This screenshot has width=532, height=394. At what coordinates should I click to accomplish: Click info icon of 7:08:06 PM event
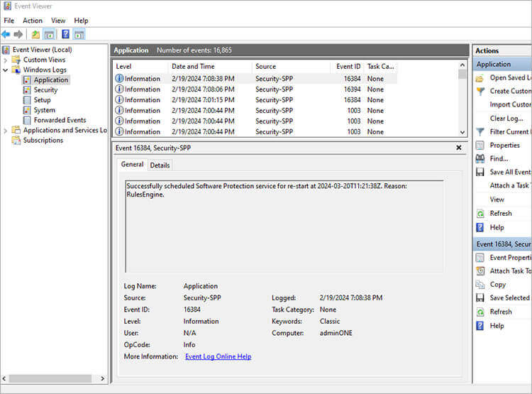pos(119,89)
